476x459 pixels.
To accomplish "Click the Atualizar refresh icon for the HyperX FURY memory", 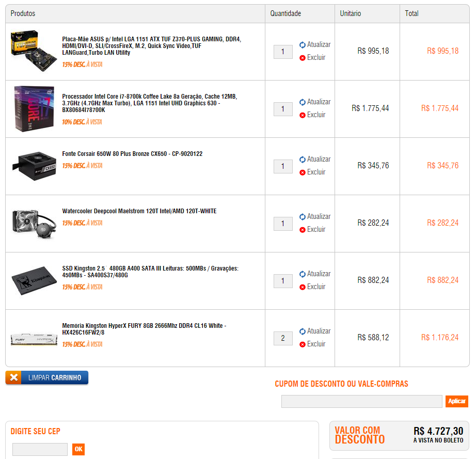I will point(303,331).
